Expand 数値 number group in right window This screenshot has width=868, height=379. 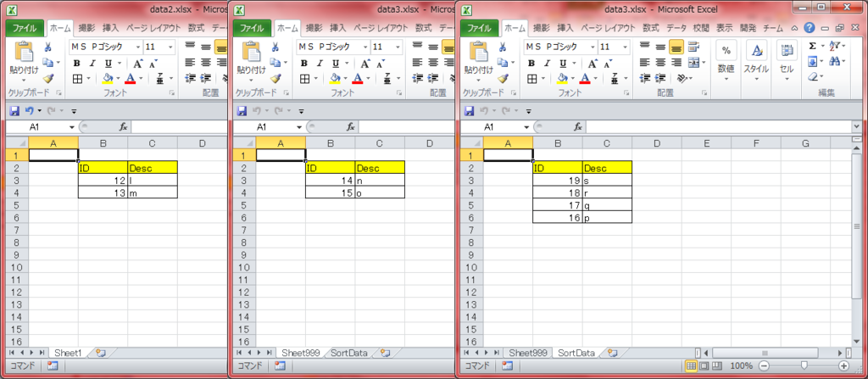tap(726, 62)
